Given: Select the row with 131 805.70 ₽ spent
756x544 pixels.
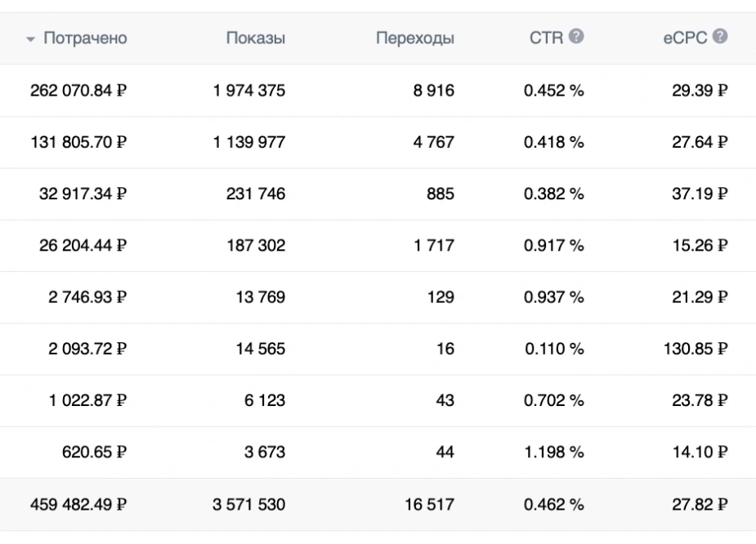Looking at the screenshot, I should tap(378, 142).
